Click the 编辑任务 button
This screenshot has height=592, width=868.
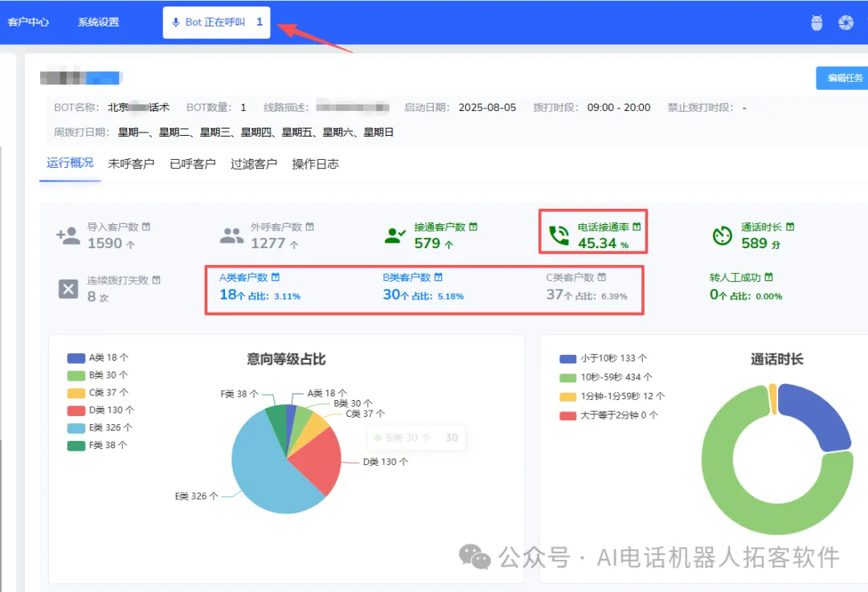[x=845, y=78]
